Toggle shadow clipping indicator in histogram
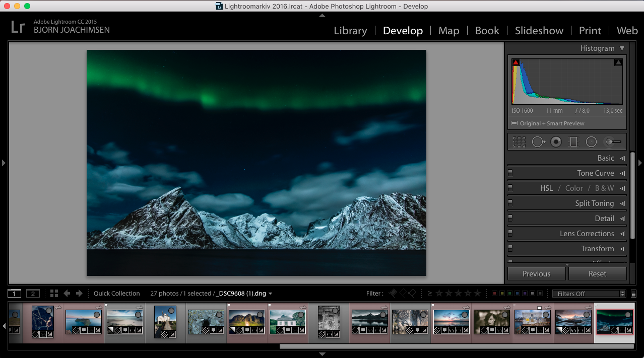 (x=516, y=62)
